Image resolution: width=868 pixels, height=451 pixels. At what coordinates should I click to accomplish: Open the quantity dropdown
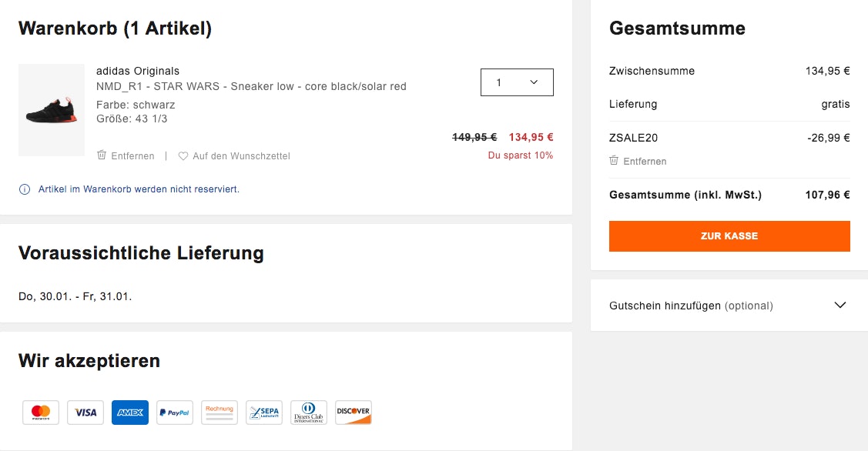(x=517, y=82)
